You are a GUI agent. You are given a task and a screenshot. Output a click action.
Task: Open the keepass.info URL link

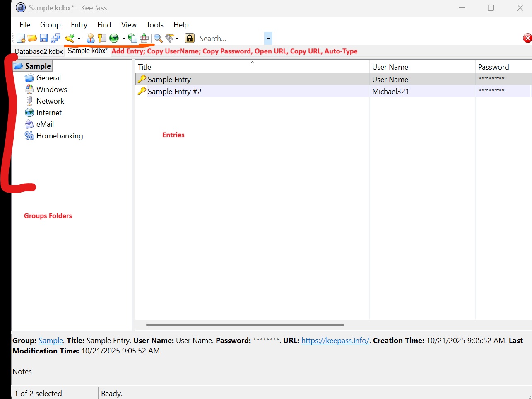click(335, 341)
